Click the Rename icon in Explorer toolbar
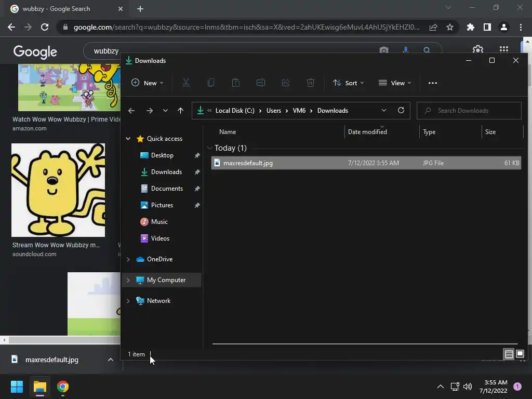 [261, 83]
